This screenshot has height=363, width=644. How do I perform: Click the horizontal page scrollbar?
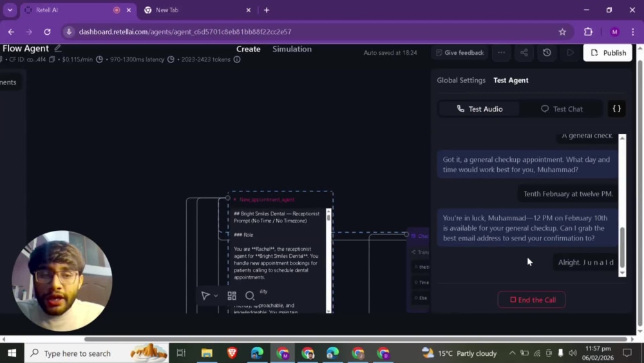coord(355,339)
